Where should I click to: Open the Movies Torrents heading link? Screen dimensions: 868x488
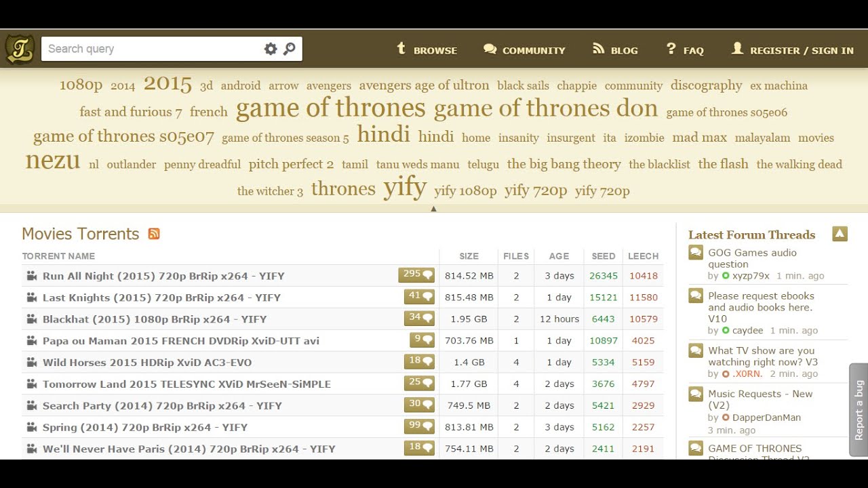point(80,234)
